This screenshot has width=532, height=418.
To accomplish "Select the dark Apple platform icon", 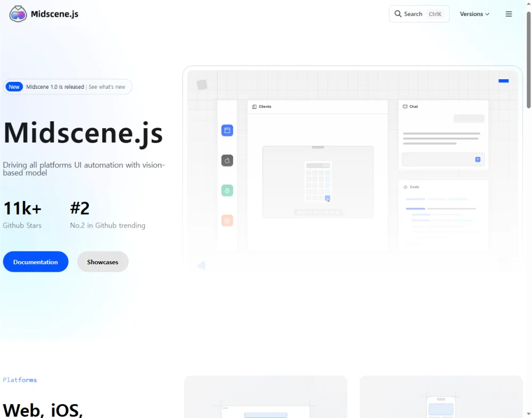I will point(227,160).
